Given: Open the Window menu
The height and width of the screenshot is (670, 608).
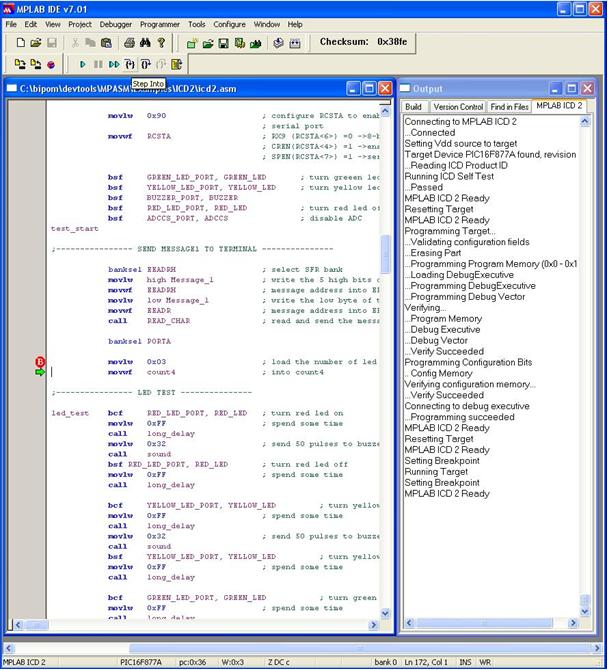Looking at the screenshot, I should (267, 24).
